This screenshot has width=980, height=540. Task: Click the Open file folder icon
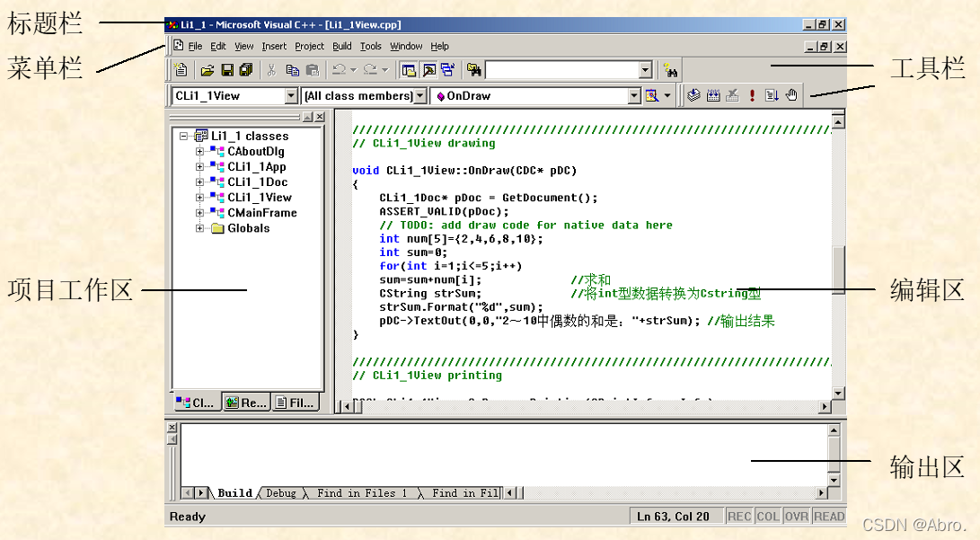pos(207,70)
